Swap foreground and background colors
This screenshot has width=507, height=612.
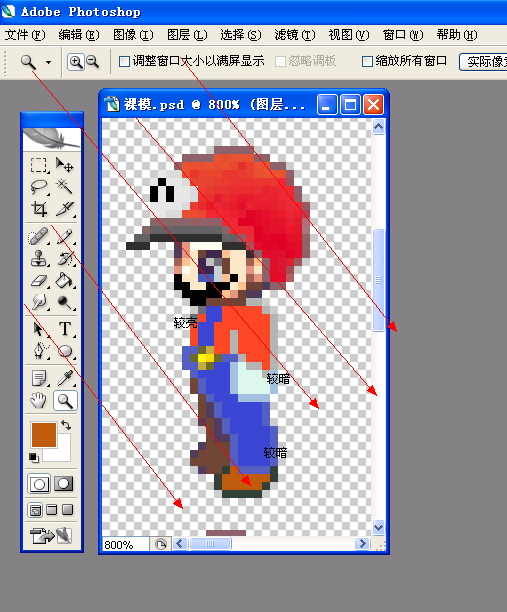(x=66, y=425)
